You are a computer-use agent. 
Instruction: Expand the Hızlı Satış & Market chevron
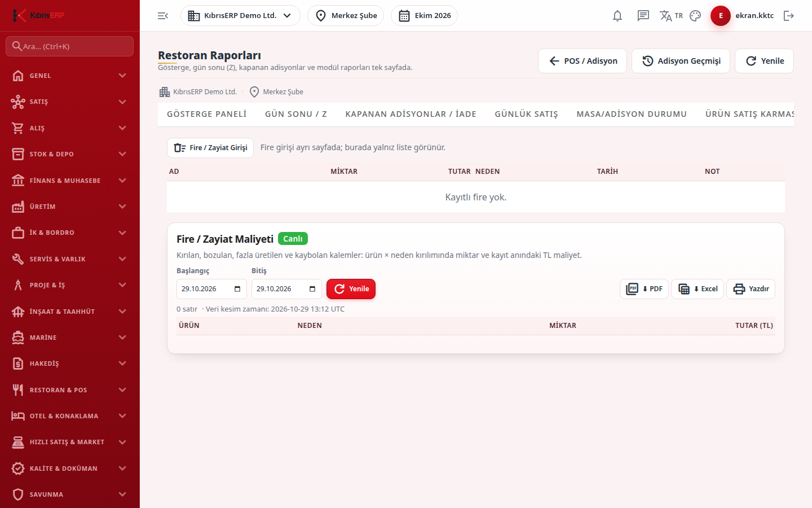[x=122, y=442]
